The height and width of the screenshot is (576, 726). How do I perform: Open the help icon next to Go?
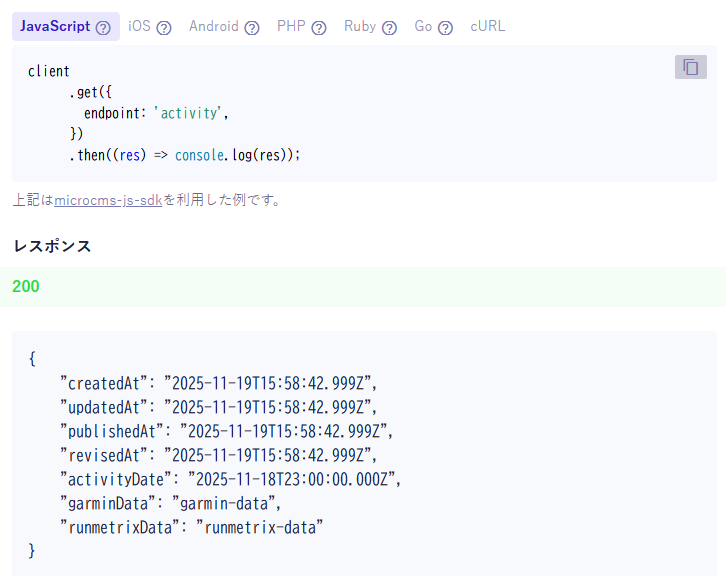pyautogui.click(x=445, y=28)
